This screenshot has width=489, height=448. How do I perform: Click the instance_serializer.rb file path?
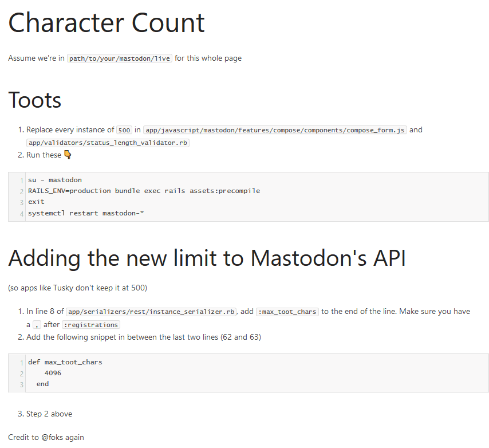(x=151, y=312)
